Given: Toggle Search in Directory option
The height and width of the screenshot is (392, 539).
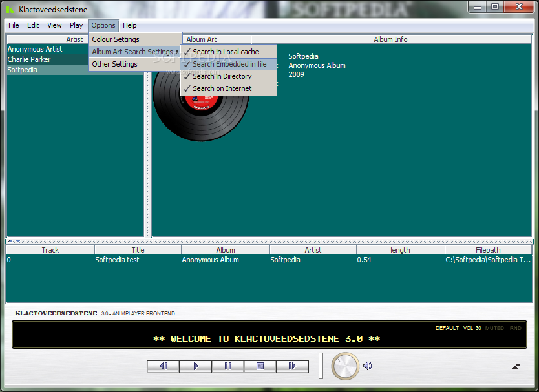Looking at the screenshot, I should (228, 76).
